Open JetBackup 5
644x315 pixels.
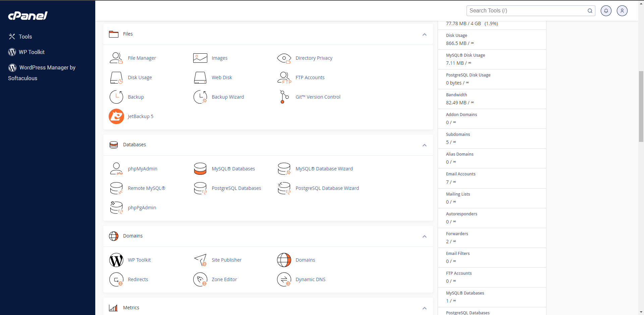(116, 116)
